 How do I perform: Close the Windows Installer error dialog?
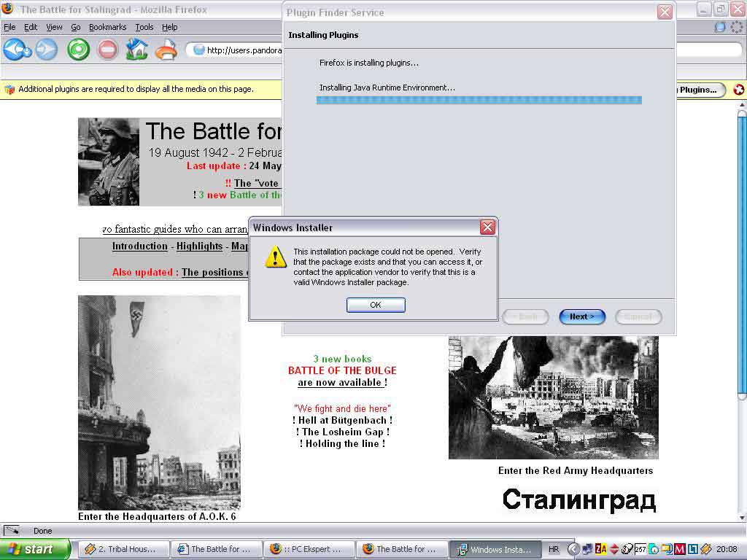point(487,227)
